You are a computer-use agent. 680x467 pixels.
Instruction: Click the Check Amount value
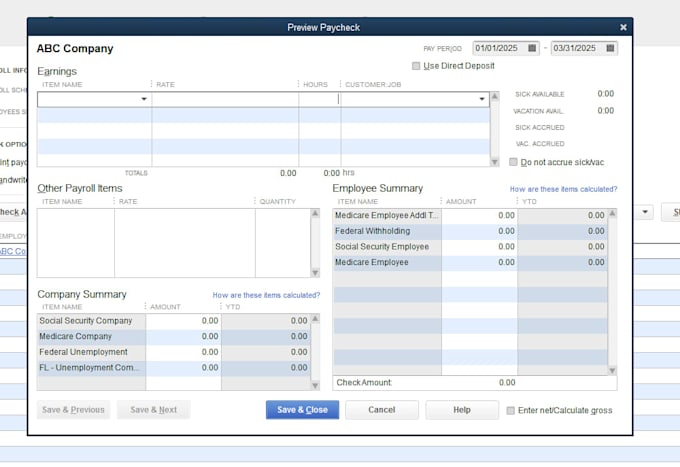tap(507, 382)
